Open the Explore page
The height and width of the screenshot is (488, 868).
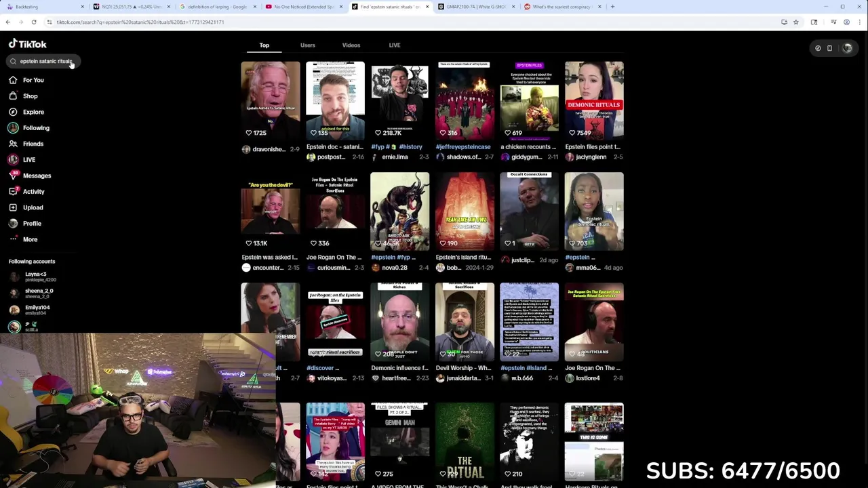(27, 112)
